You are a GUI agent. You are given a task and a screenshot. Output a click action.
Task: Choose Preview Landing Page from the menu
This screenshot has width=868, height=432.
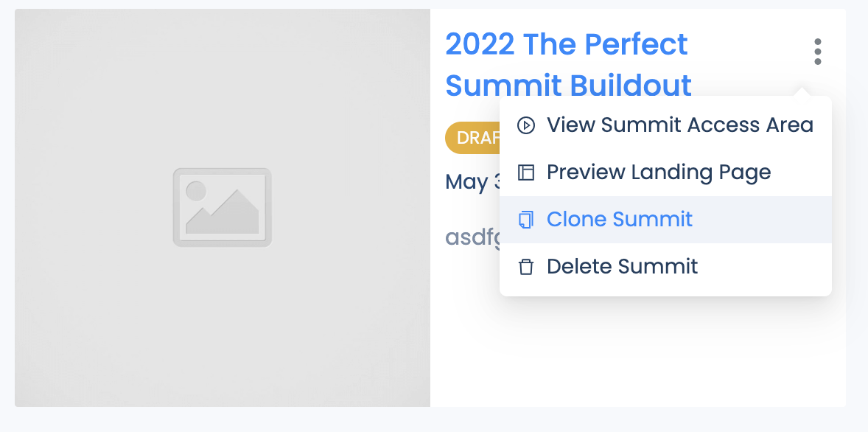click(665, 173)
